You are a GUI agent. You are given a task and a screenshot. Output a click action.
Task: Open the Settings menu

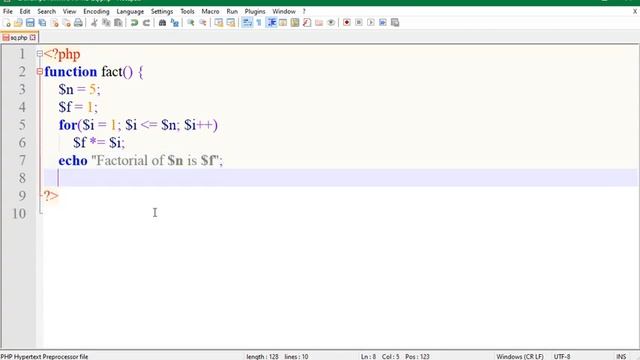coord(162,11)
